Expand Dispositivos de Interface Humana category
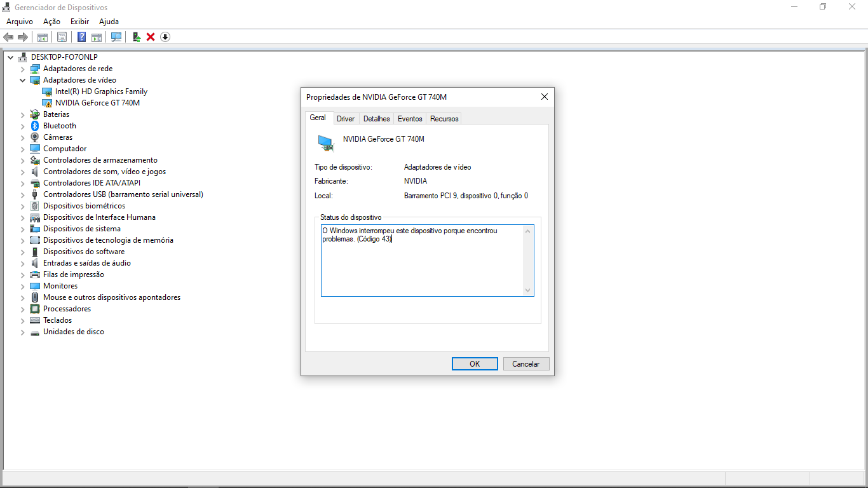868x488 pixels. tap(22, 217)
